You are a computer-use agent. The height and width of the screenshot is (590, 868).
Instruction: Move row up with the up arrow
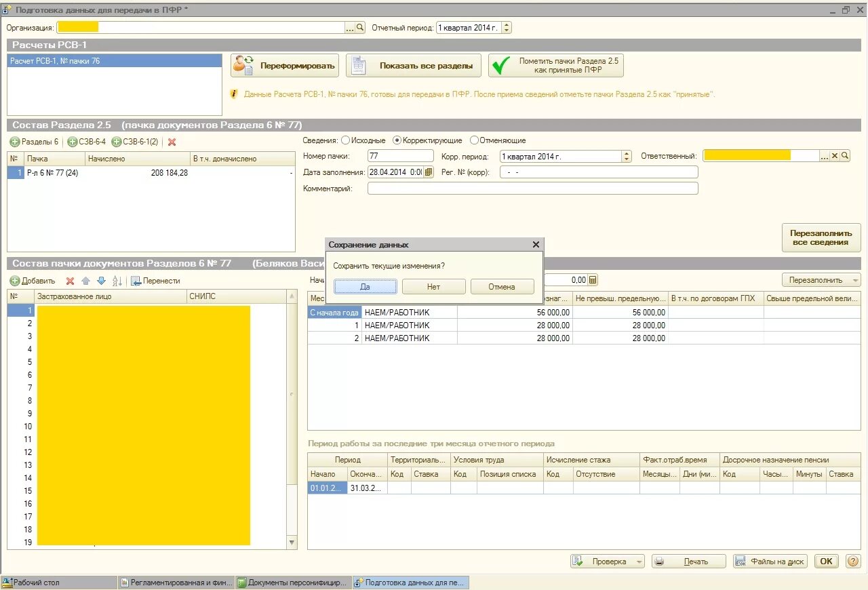point(85,281)
